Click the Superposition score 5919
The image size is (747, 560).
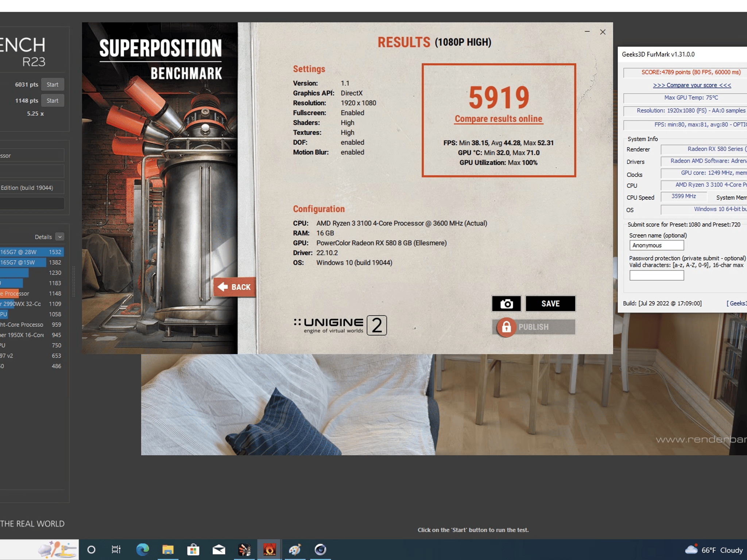[499, 98]
